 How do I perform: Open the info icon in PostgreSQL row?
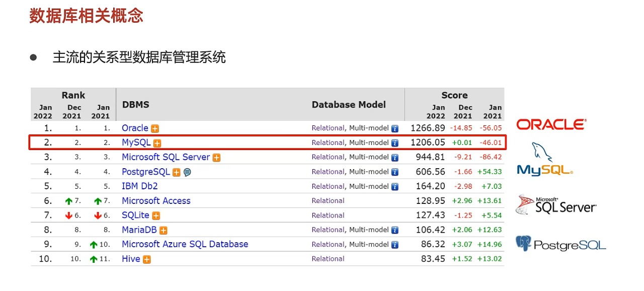tap(395, 172)
